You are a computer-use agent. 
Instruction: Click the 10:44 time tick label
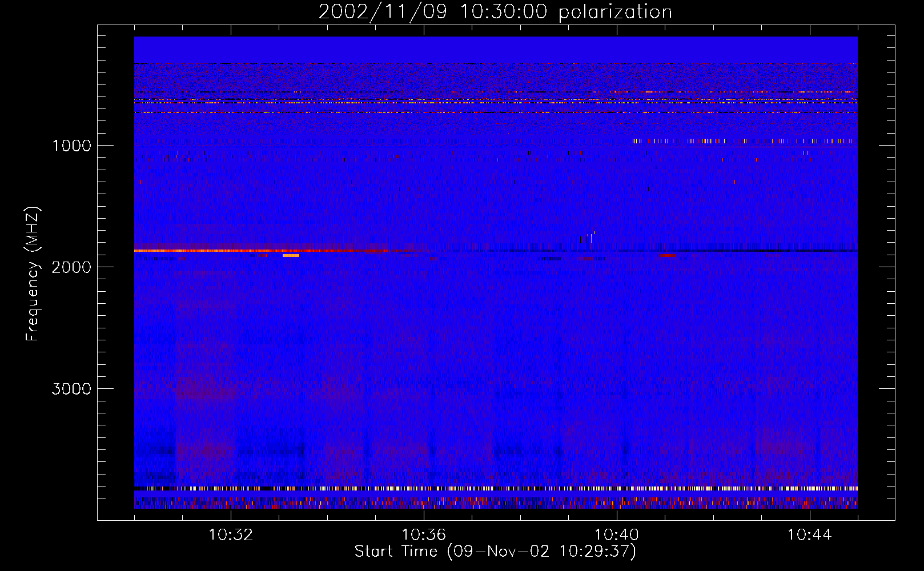click(810, 535)
